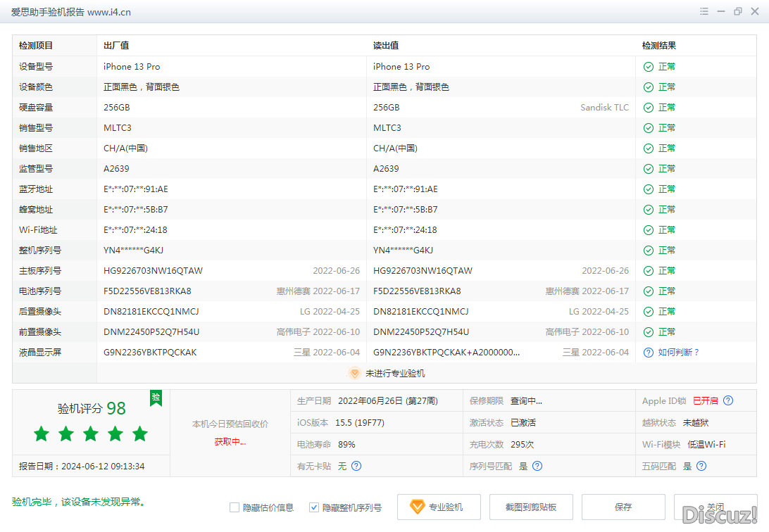Select factory value DN82181EKCCQ1NMCJ
769x532 pixels.
coord(151,312)
